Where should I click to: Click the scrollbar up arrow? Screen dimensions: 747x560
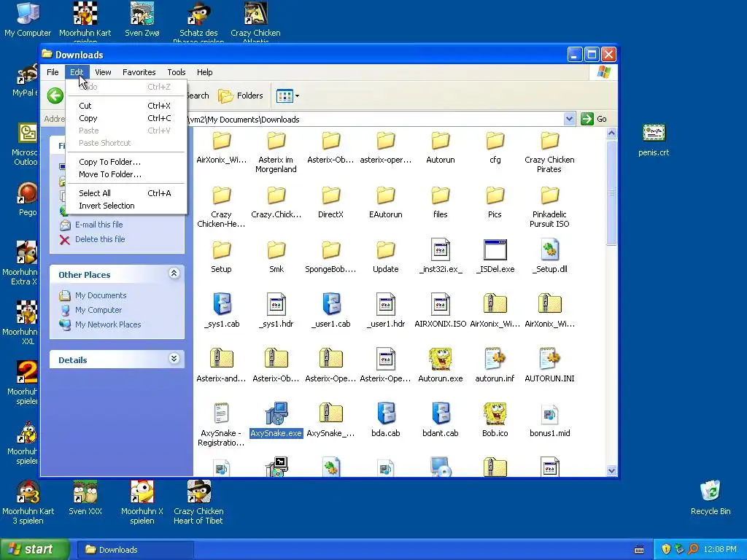[x=612, y=133]
